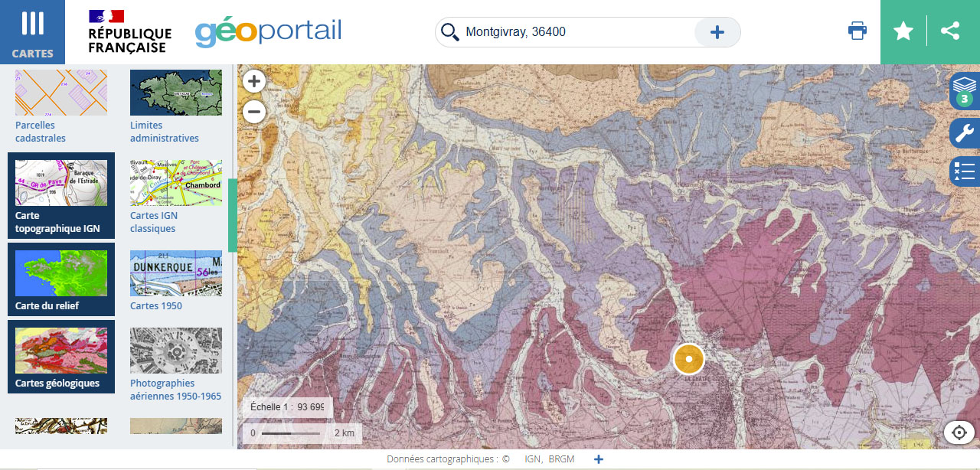Select the Parcelles cadastrales layer
This screenshot has height=470, width=980.
pyautogui.click(x=61, y=106)
